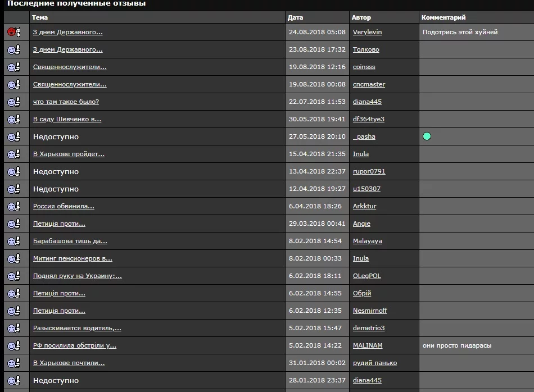Screen dimensions: 534x392
Task: Click the Тема column header
Action: click(40, 17)
